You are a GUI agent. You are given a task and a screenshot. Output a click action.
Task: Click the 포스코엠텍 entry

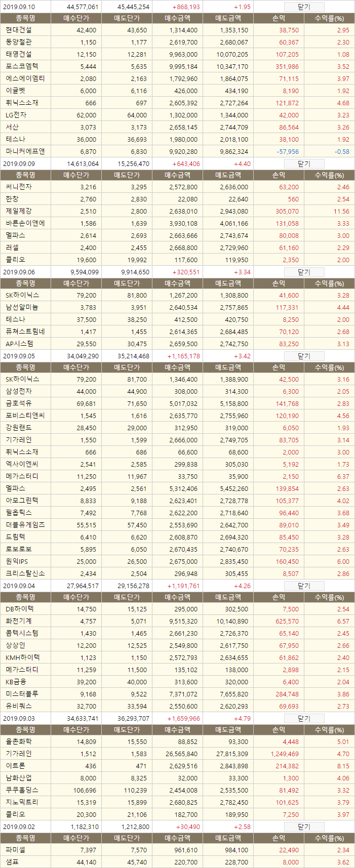22,66
